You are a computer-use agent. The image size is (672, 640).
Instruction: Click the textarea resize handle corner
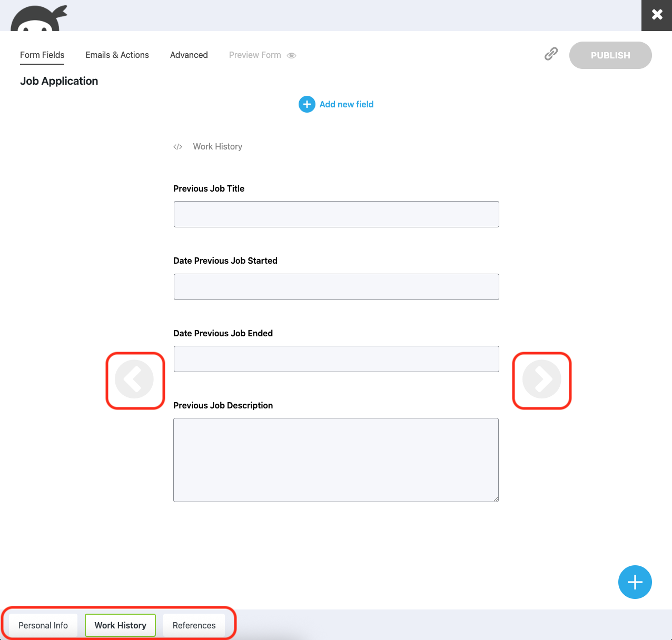click(495, 498)
